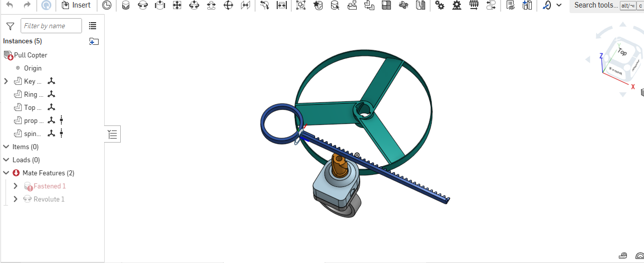The image size is (644, 263).
Task: Redo the action with the redo arrow
Action: (27, 5)
